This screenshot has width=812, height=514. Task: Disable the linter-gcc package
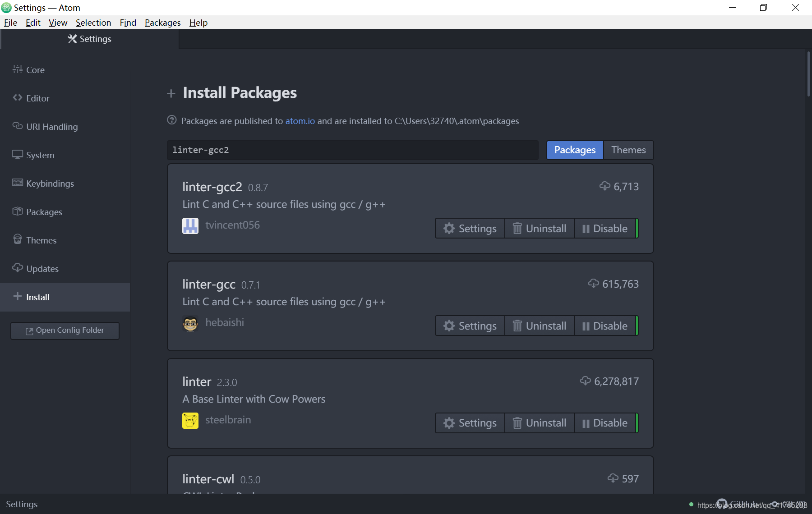coord(605,326)
